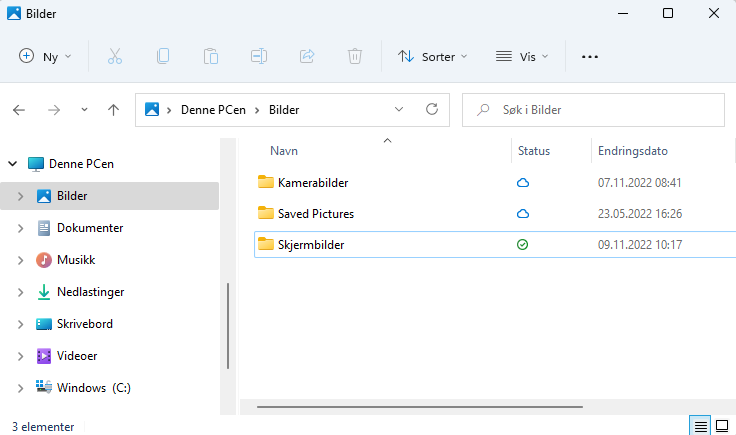Click cloud status icon for Saved Pictures
Image resolution: width=736 pixels, height=435 pixels.
(x=523, y=214)
